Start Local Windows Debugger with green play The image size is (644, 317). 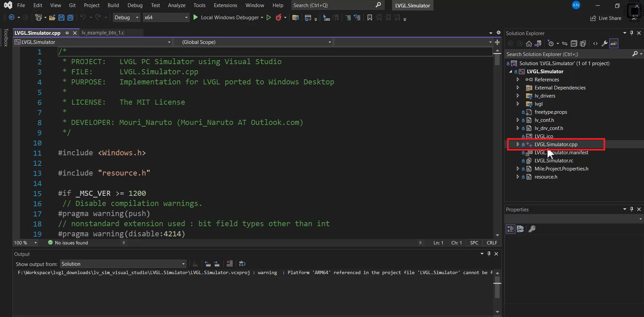pos(195,17)
